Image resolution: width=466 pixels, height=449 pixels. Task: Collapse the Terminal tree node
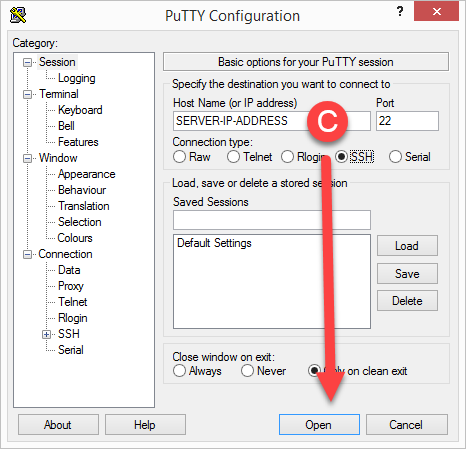[x=27, y=94]
